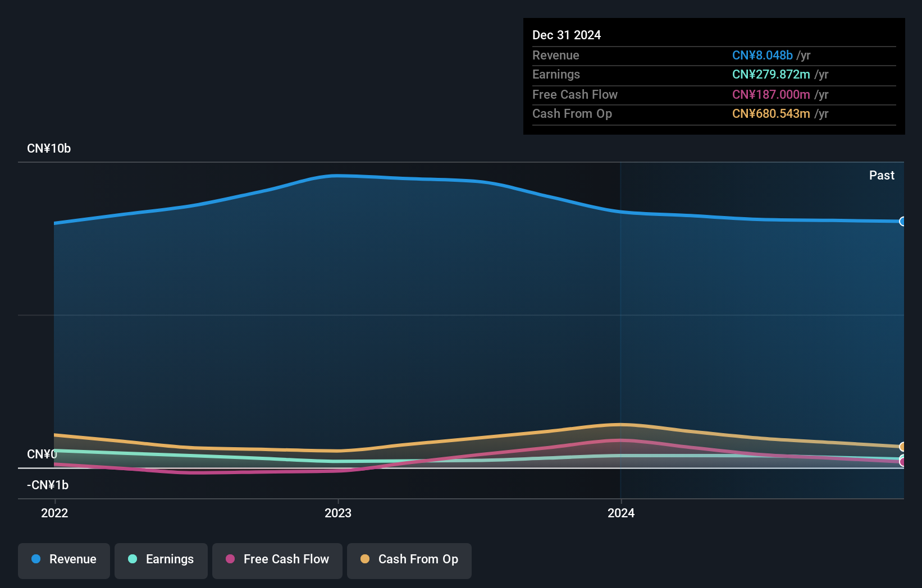Click the 2022 x-axis label
The width and height of the screenshot is (922, 588).
point(54,513)
